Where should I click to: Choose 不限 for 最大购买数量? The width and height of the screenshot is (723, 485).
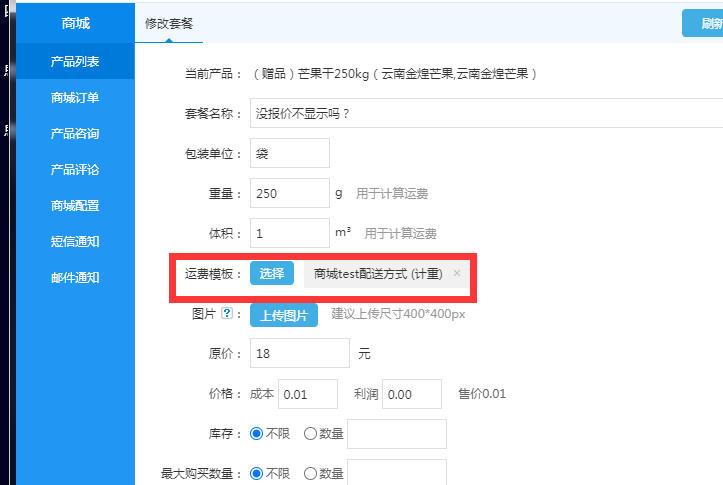point(257,474)
